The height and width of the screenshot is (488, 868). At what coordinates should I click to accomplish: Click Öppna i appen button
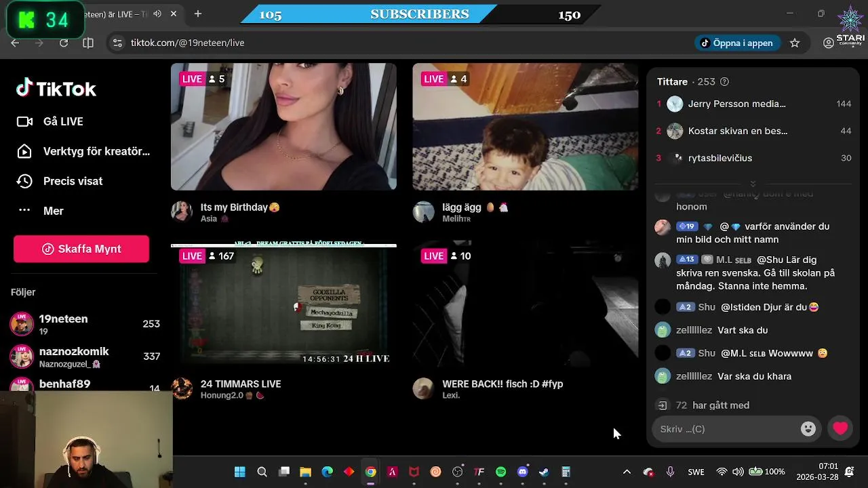[x=737, y=43]
